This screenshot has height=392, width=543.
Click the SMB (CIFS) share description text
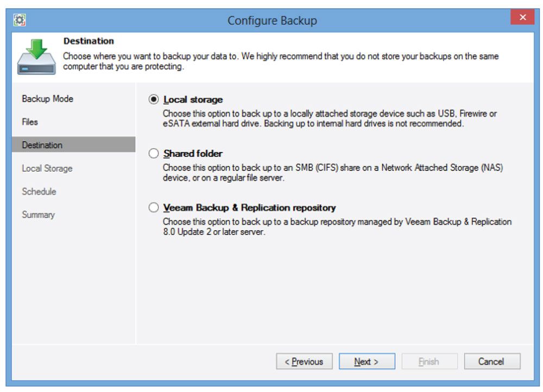point(332,173)
